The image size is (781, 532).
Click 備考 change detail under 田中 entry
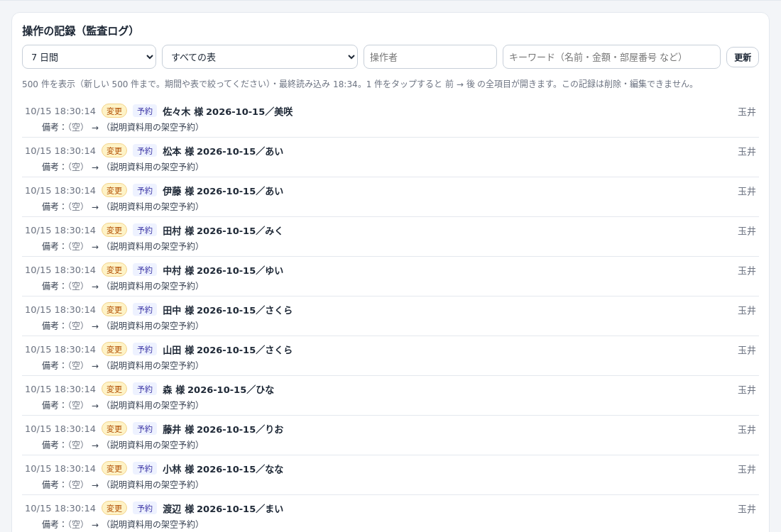pyautogui.click(x=121, y=326)
